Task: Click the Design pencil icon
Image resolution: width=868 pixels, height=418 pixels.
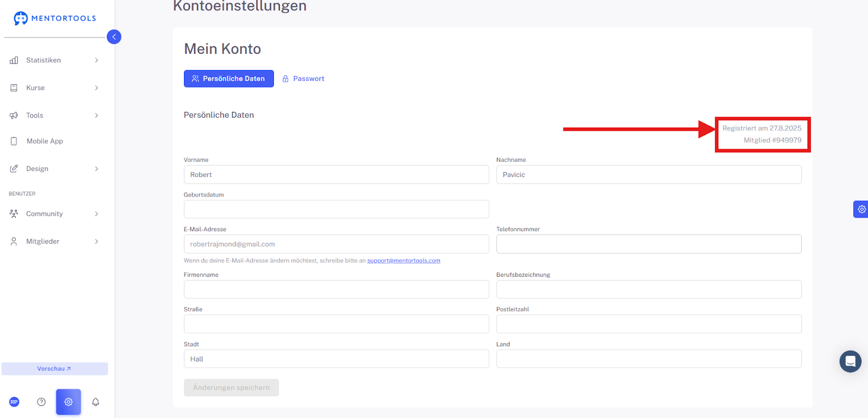Action: point(14,169)
